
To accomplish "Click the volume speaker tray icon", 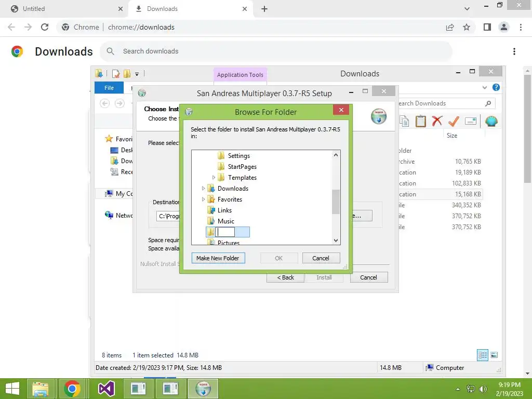I will coord(483,389).
